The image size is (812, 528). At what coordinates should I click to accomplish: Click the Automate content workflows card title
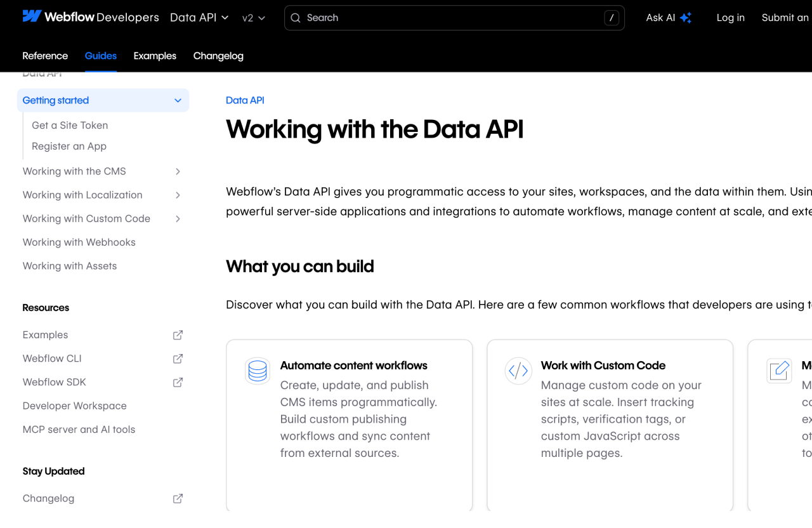coord(354,366)
